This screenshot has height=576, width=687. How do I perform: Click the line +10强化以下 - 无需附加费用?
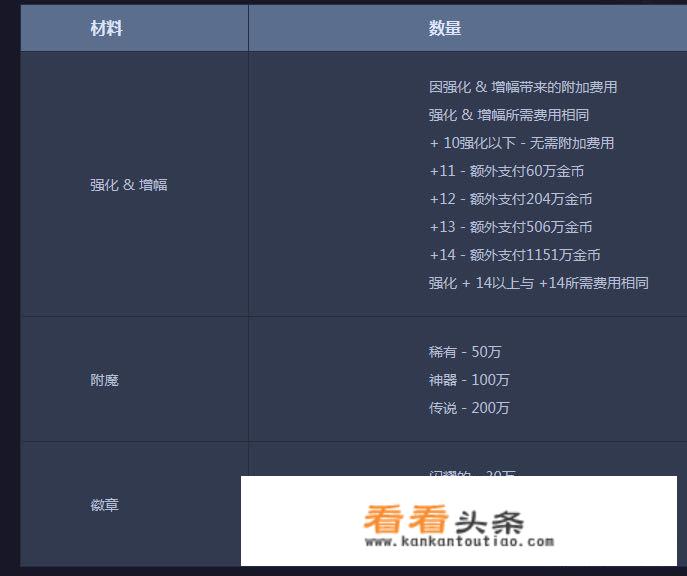[522, 143]
